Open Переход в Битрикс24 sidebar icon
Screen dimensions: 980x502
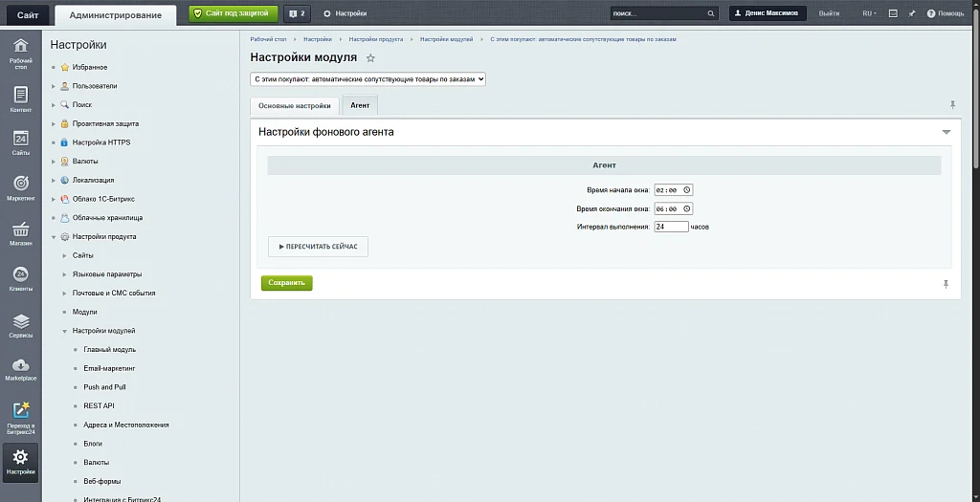click(21, 418)
